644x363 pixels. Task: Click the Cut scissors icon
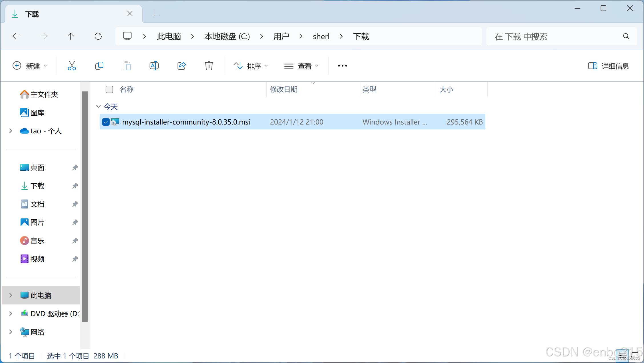[x=72, y=66]
